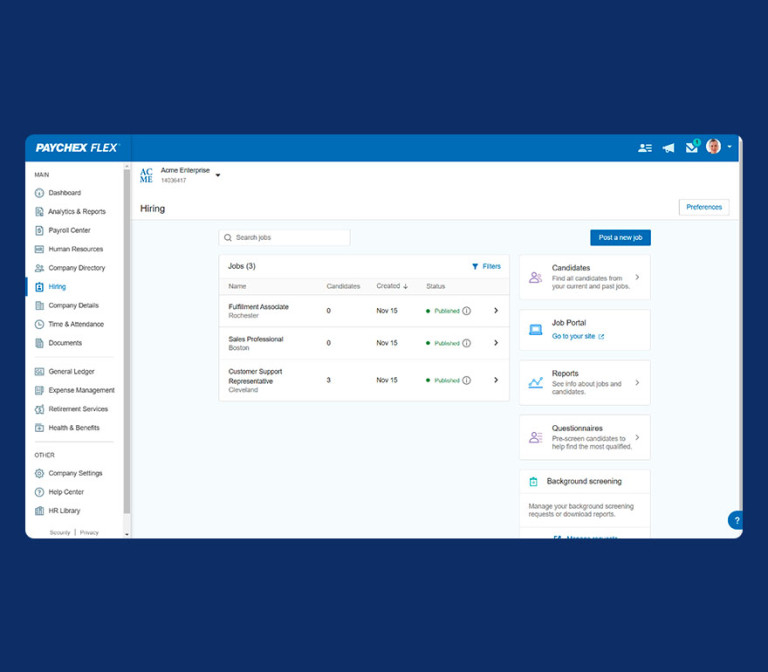This screenshot has width=768, height=672.
Task: Expand Sales Professional row chevron
Action: pos(496,343)
